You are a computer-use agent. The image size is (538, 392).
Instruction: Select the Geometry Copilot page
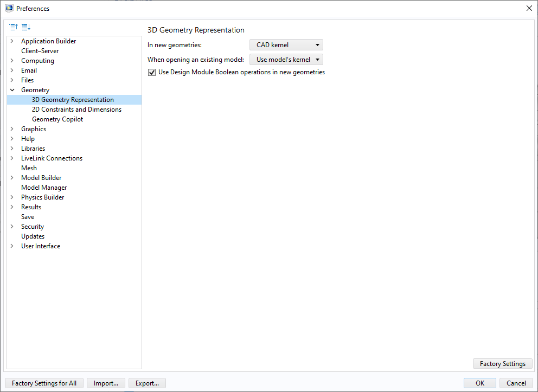(57, 119)
